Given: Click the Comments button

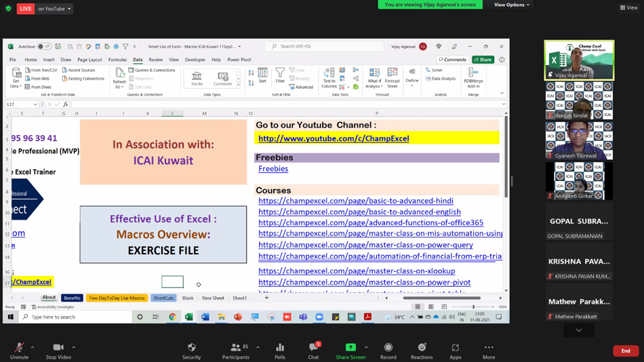Looking at the screenshot, I should pos(452,60).
